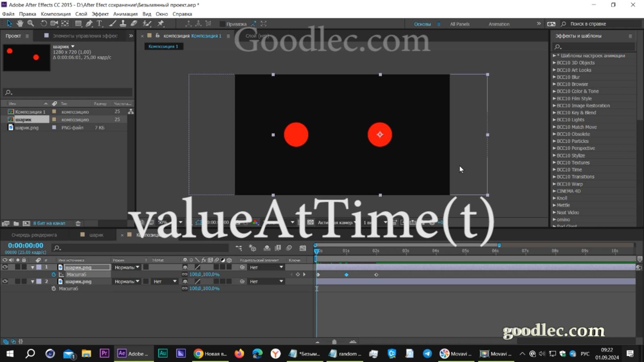Viewport: 644px width, 362px height.
Task: Select the Selection arrow tool
Action: (x=9, y=24)
